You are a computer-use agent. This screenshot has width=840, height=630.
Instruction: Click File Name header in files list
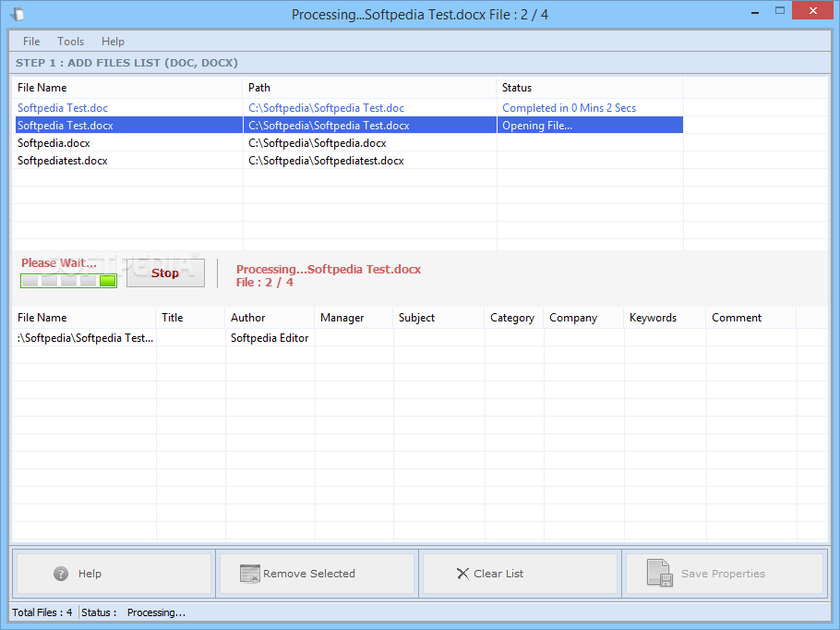coord(127,88)
